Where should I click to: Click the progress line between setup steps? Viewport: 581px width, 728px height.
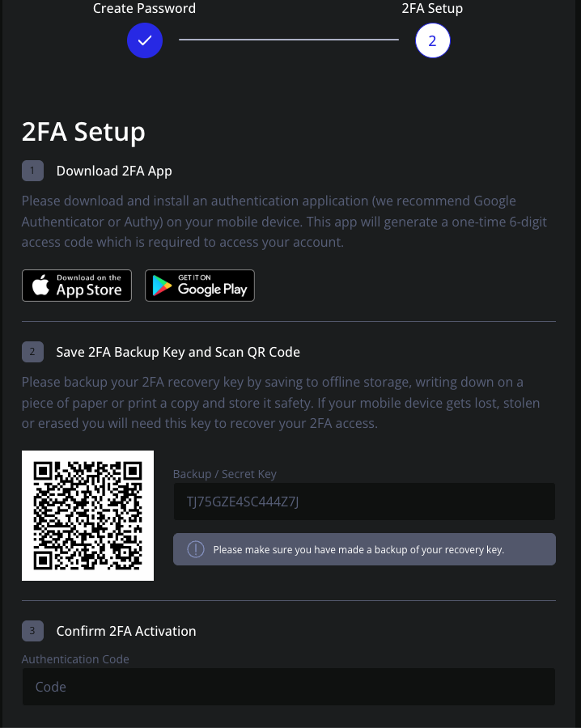pos(288,40)
